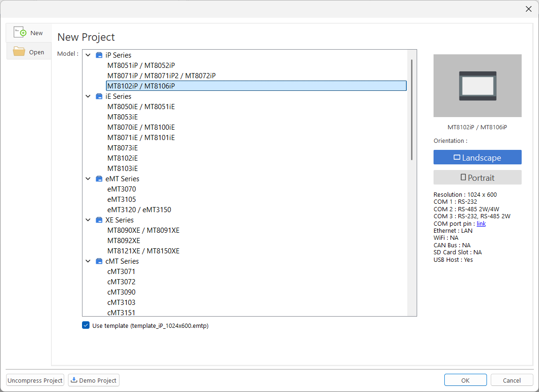Select the eMT3105 model
This screenshot has height=392, width=539.
click(122, 199)
